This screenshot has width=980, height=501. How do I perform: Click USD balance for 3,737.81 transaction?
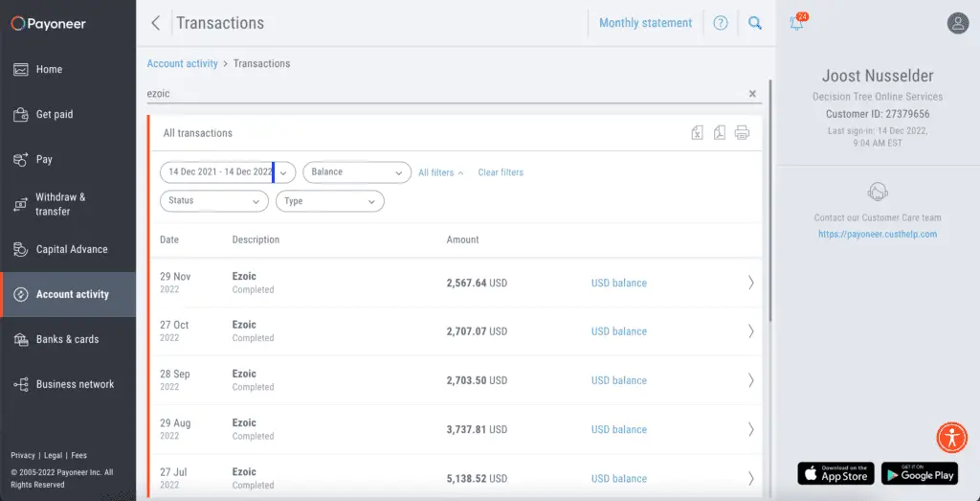click(619, 430)
